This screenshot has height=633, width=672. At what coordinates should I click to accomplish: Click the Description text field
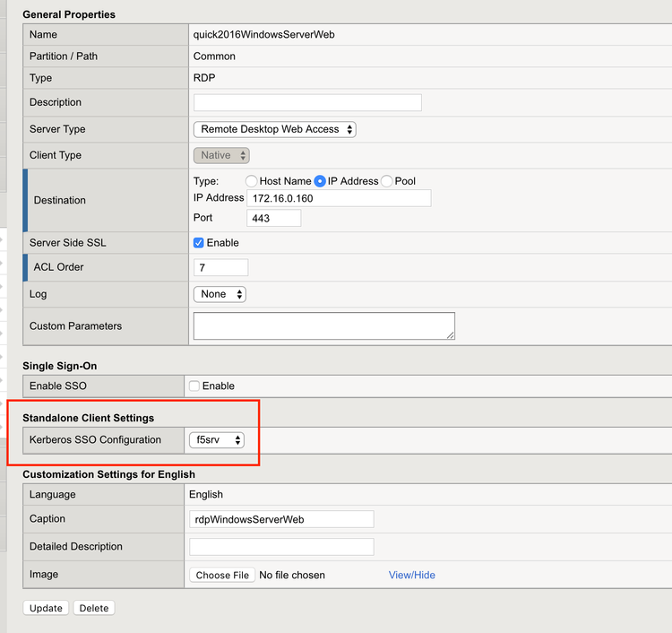[307, 102]
